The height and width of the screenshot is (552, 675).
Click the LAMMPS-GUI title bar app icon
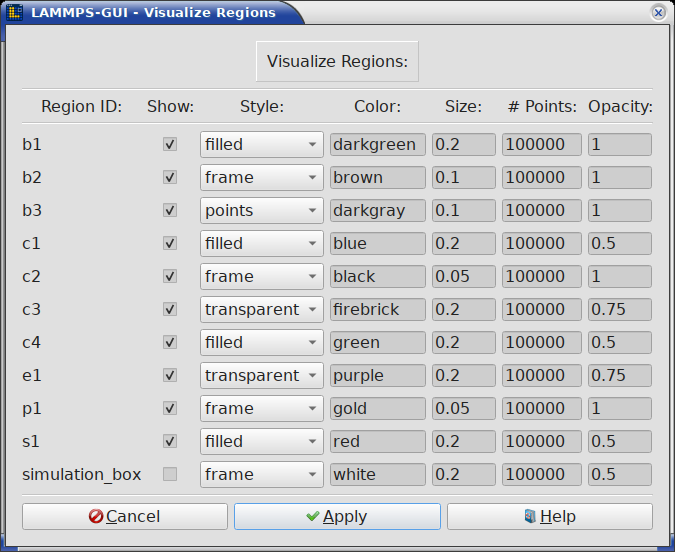coord(15,12)
